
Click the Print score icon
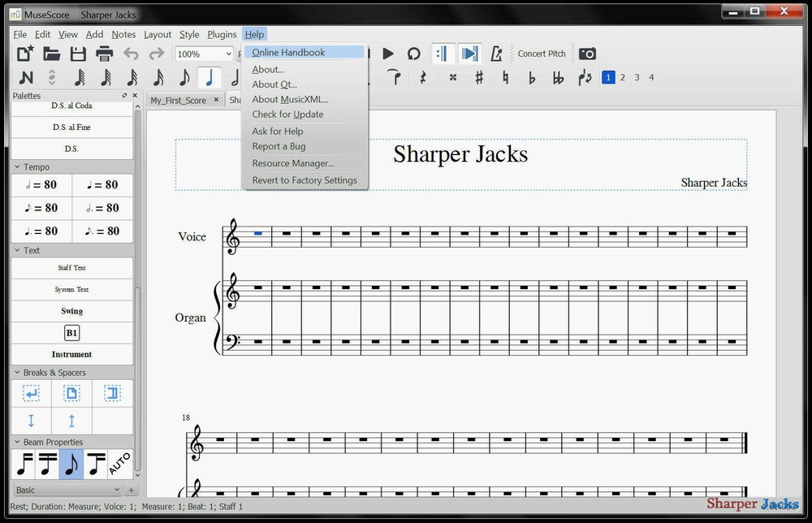click(x=104, y=54)
